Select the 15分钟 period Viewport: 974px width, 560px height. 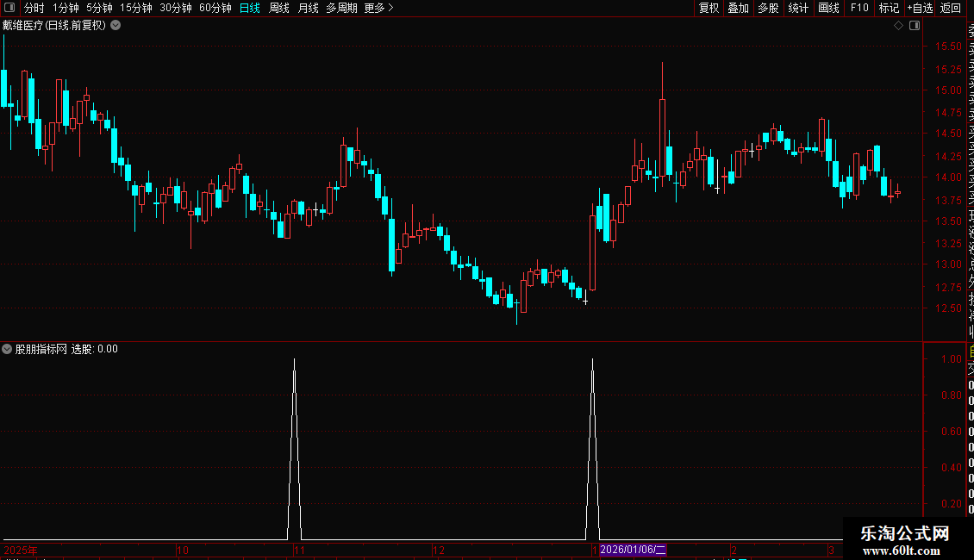tap(135, 8)
